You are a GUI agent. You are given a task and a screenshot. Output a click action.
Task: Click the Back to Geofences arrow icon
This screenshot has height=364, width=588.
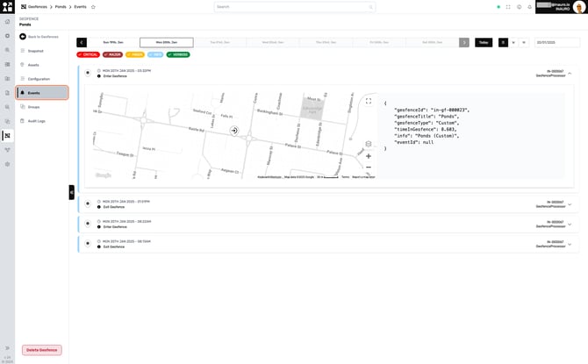pos(23,36)
